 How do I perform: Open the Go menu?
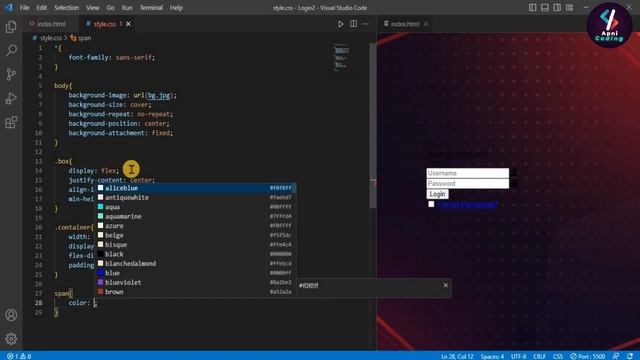pyautogui.click(x=110, y=8)
